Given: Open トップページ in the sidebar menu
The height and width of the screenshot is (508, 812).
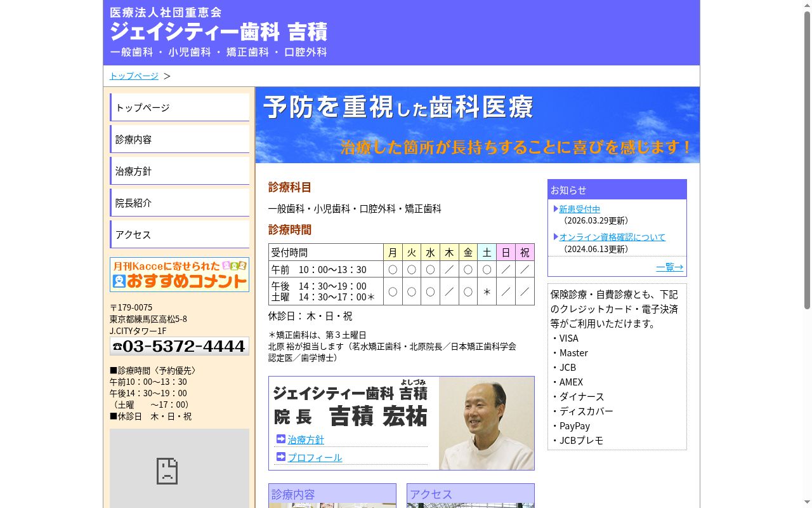Looking at the screenshot, I should click(180, 107).
